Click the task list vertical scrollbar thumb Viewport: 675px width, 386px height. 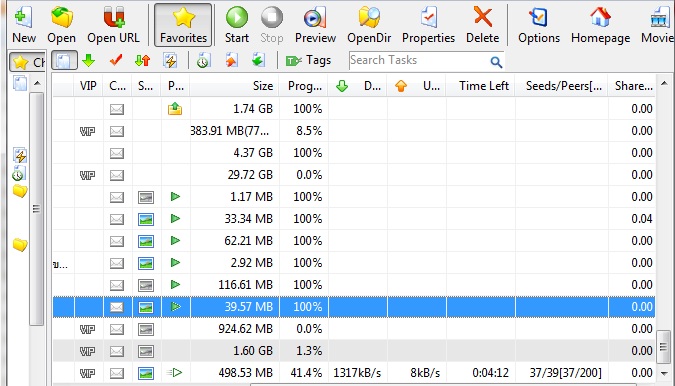coord(664,347)
